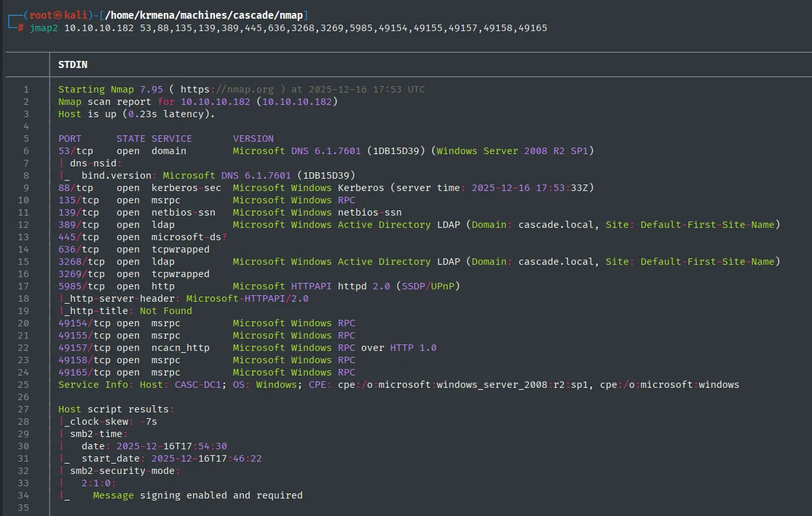Click "Windows Server 2008 R2 SP1" text

click(x=513, y=151)
